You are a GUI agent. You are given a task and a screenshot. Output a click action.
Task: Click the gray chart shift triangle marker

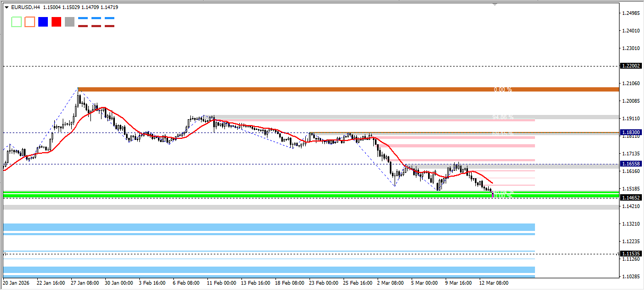tap(496, 4)
